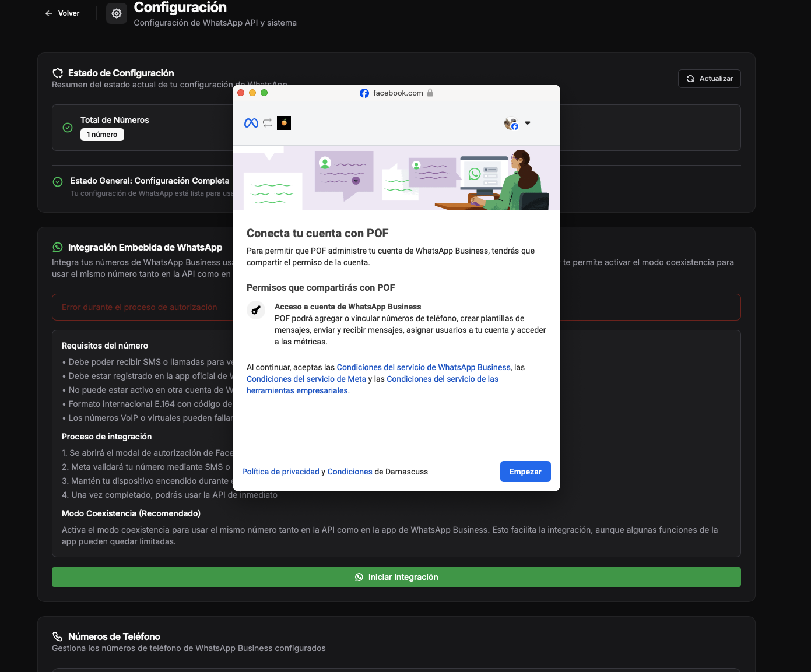The image size is (811, 672).
Task: Maximize the Facebook popup with the green button
Action: tap(264, 93)
